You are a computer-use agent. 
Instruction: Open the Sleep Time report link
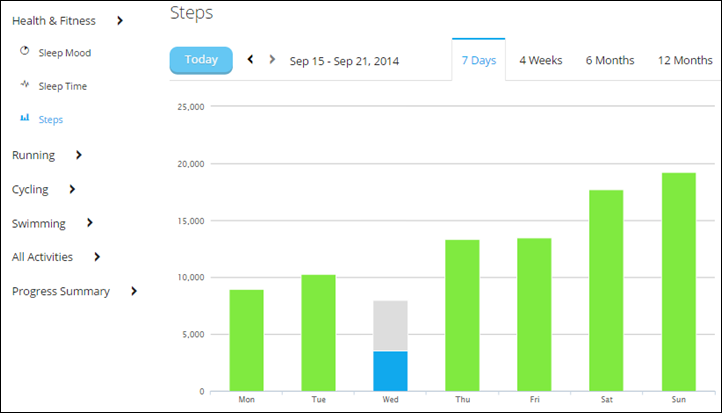[63, 86]
